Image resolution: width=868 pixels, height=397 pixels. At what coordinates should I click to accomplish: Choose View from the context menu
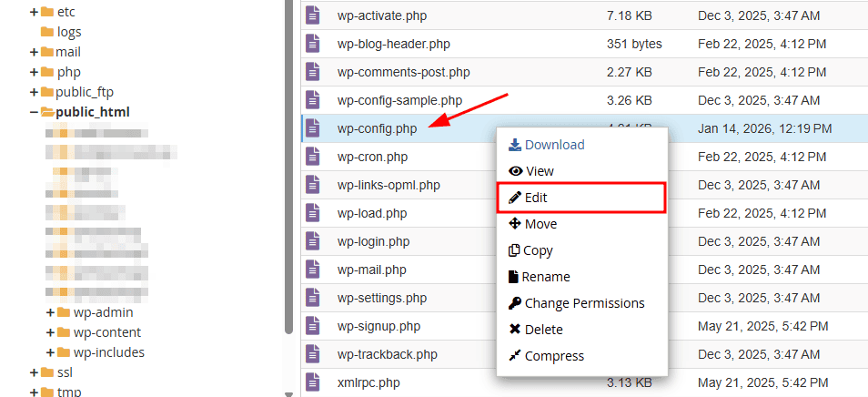582,171
